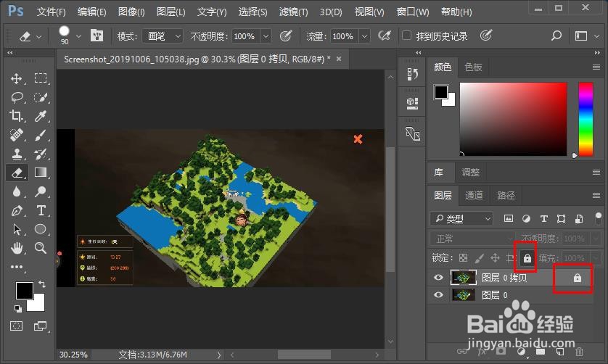Open the Window menu
Viewport: 608px width, 364px height.
413,12
